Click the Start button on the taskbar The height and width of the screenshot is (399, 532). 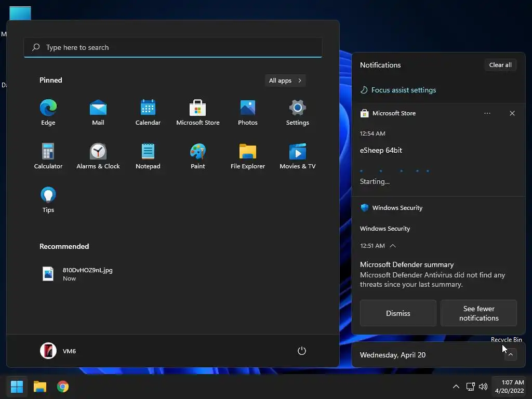[x=17, y=387]
